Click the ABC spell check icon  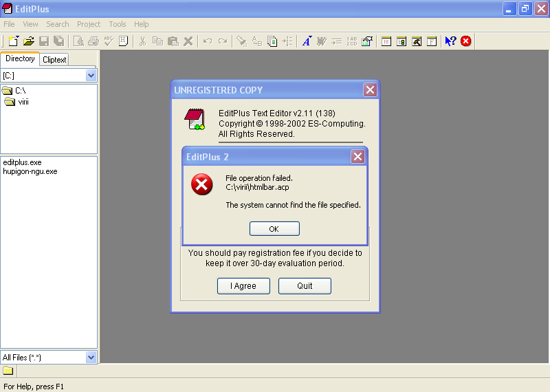(109, 41)
